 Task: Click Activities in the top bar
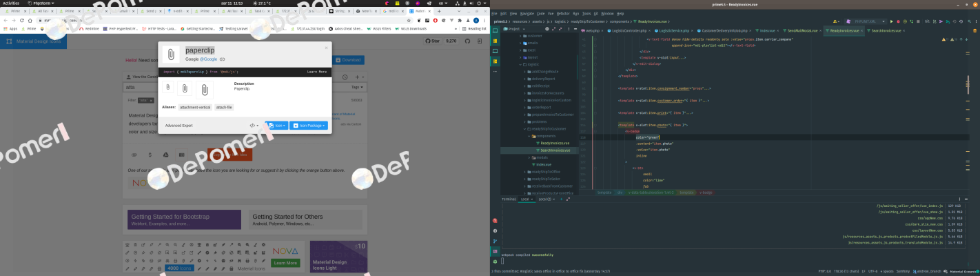(x=11, y=3)
